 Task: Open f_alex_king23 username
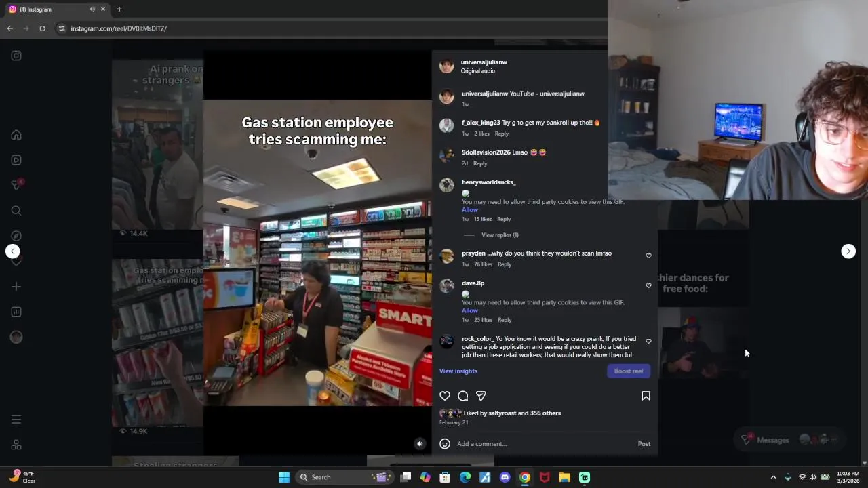pos(481,123)
